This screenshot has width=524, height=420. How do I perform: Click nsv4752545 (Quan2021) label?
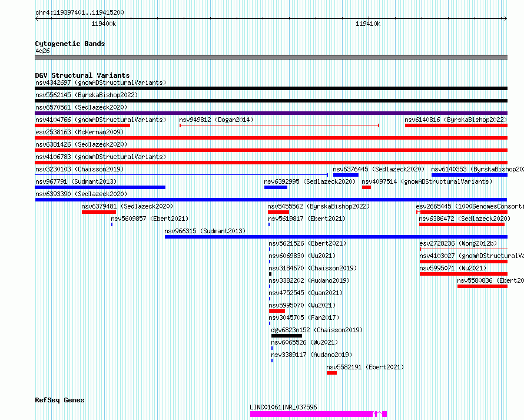(306, 293)
